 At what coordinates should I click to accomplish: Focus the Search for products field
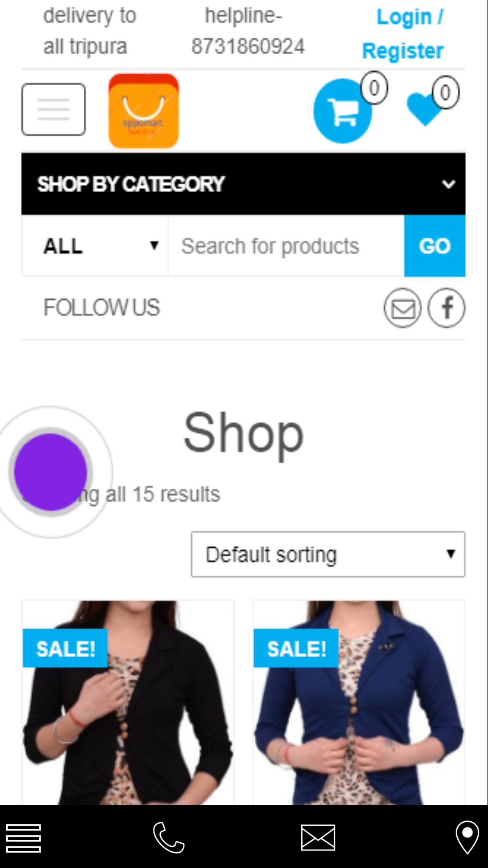click(x=286, y=246)
